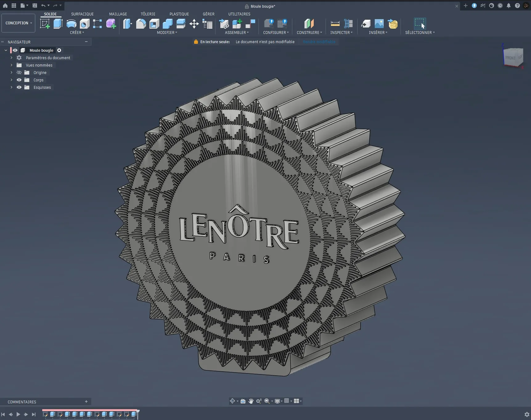
Task: Expand the Origine folder
Action: click(x=11, y=72)
